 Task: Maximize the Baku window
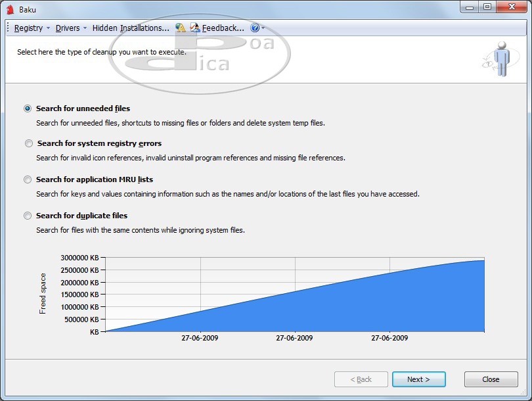tap(487, 7)
